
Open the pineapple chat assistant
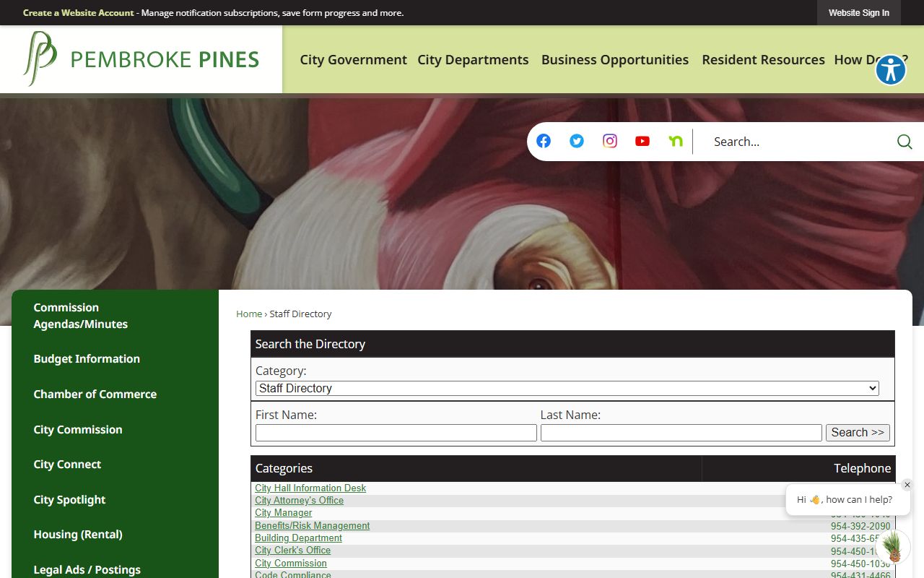coord(894,547)
